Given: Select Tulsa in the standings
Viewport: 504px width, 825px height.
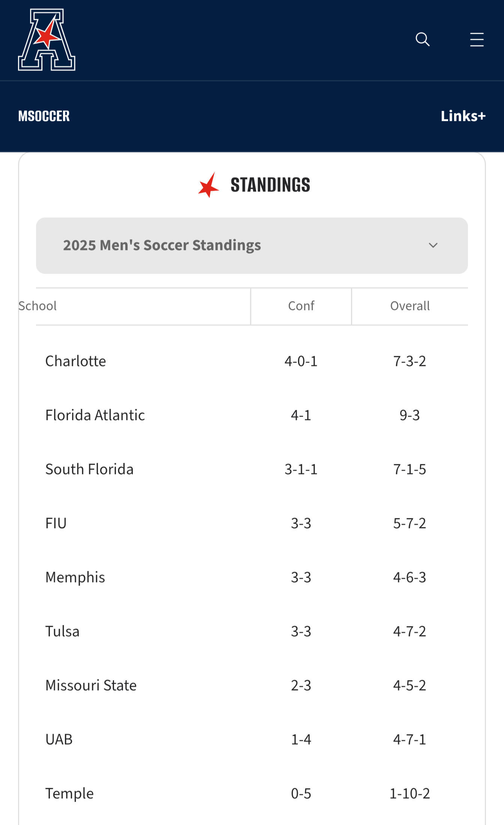Looking at the screenshot, I should [x=62, y=631].
